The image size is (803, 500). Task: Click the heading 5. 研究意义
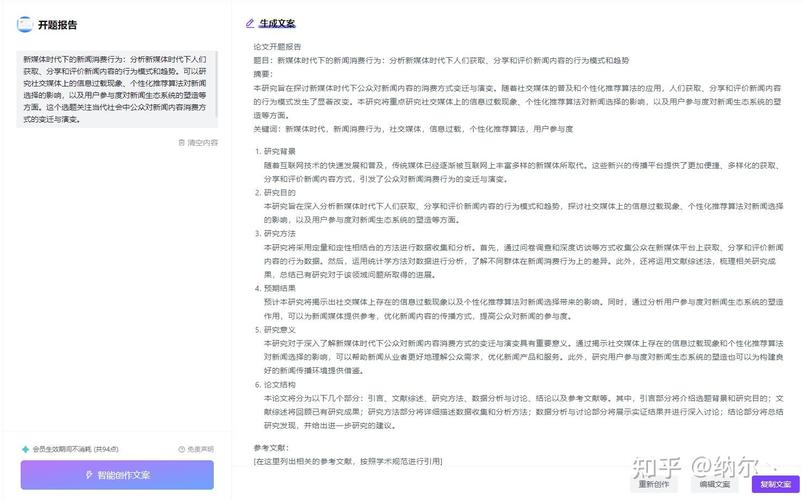[x=275, y=329]
